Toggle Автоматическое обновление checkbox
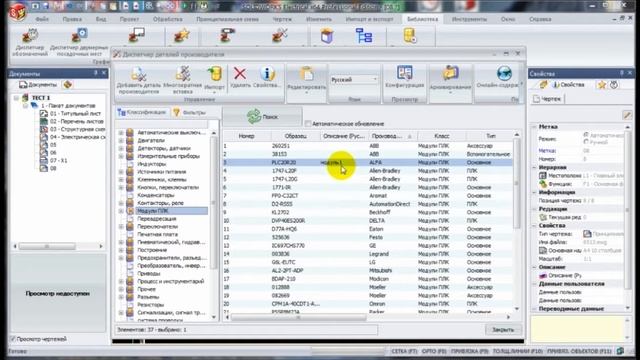 click(x=308, y=124)
